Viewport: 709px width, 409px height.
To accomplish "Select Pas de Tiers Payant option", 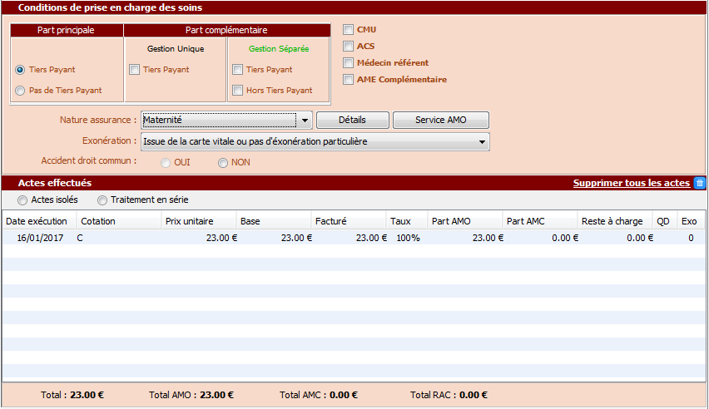I will tap(21, 91).
